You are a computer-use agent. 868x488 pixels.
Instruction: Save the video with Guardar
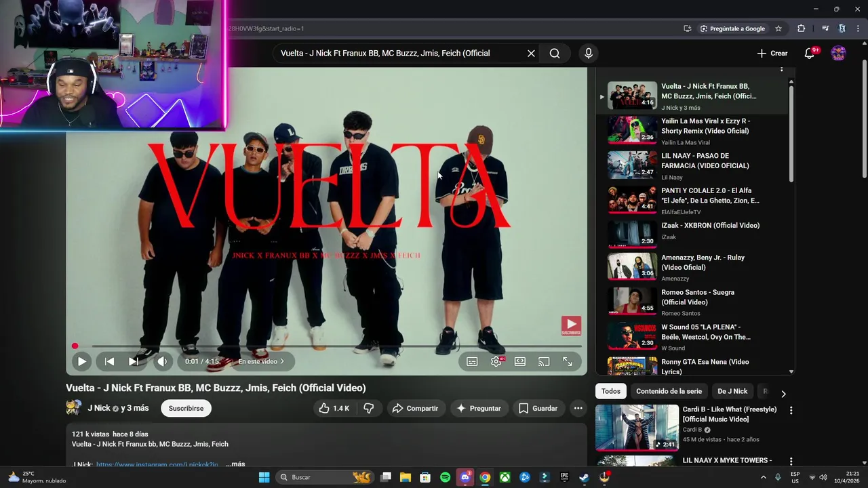click(x=538, y=408)
